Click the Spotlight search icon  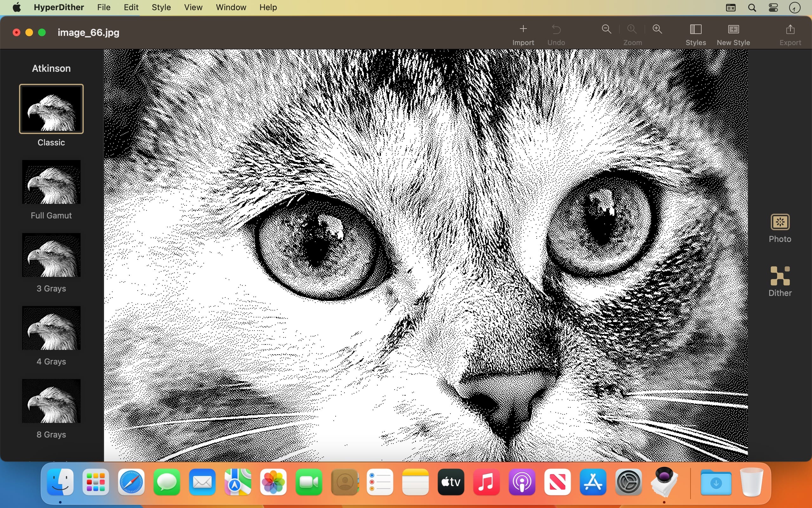pyautogui.click(x=752, y=8)
